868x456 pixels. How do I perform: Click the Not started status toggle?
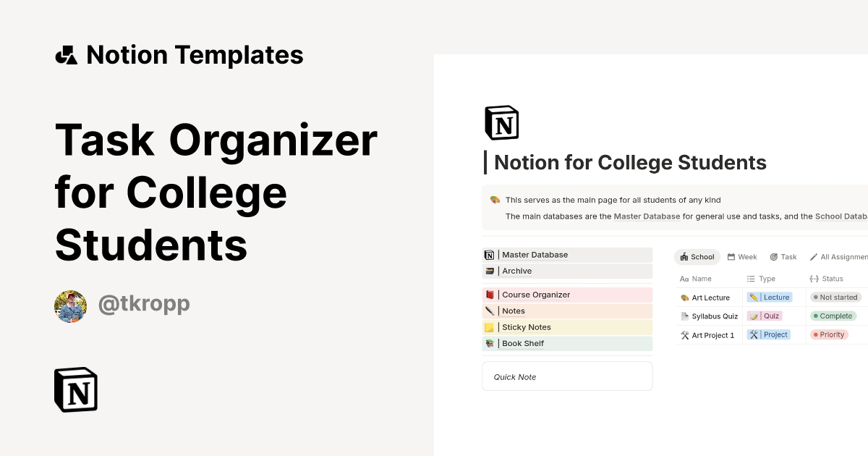pyautogui.click(x=835, y=297)
